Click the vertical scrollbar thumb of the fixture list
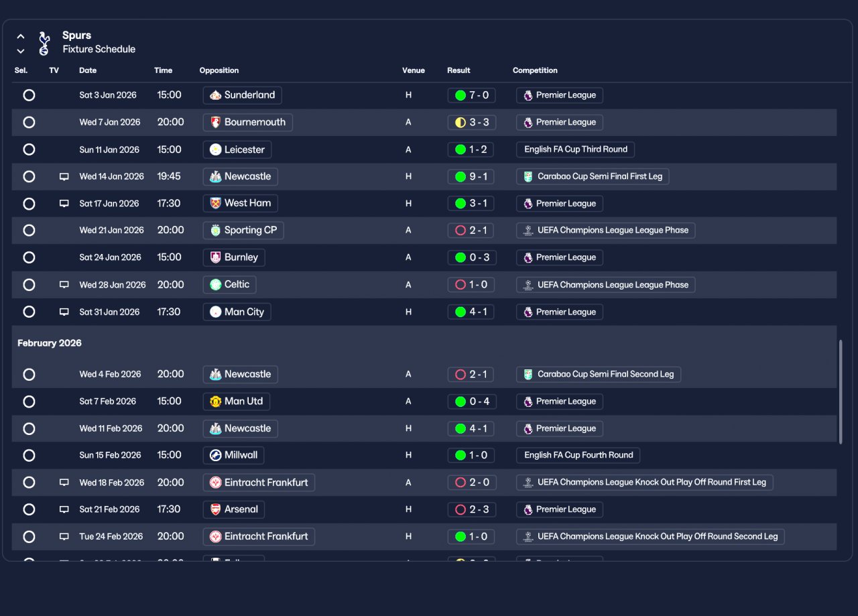The height and width of the screenshot is (616, 858). (841, 391)
